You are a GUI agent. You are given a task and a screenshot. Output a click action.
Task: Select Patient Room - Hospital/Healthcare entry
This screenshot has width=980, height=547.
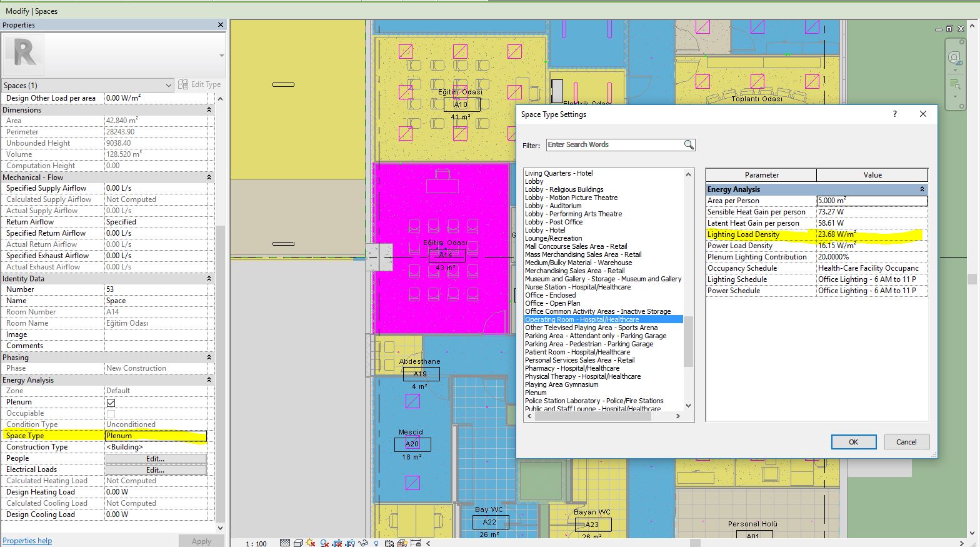(x=577, y=352)
